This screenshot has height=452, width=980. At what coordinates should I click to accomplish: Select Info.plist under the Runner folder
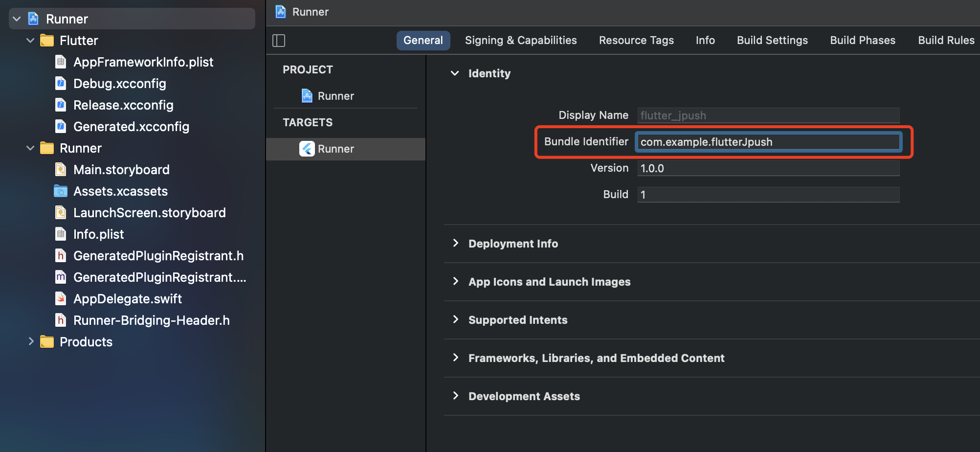[99, 234]
